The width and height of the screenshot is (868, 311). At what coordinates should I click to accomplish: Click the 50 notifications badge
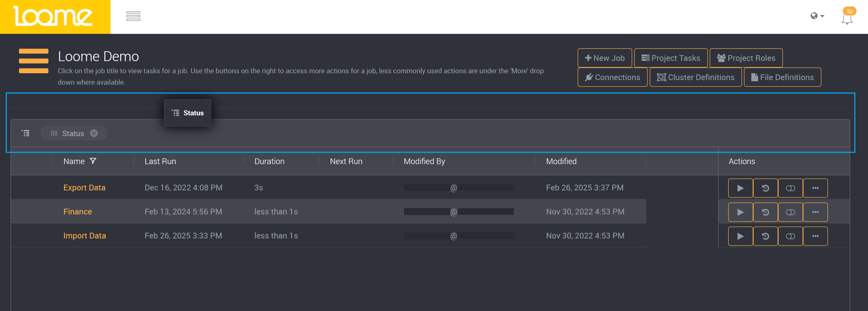849,11
